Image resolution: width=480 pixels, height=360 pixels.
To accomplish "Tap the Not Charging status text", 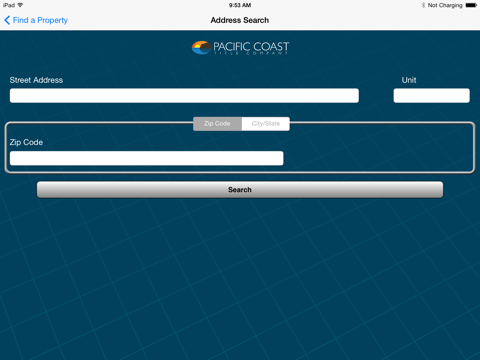I will tap(445, 5).
